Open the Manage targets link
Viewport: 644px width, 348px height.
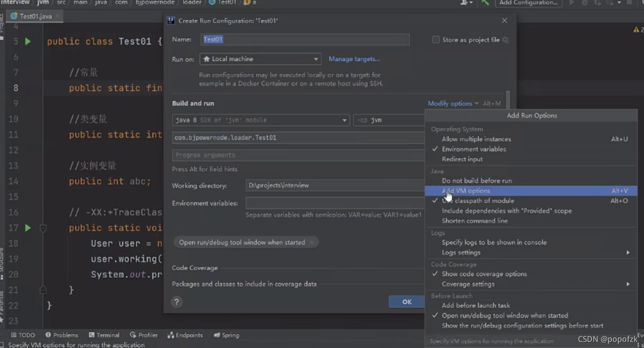click(x=354, y=59)
